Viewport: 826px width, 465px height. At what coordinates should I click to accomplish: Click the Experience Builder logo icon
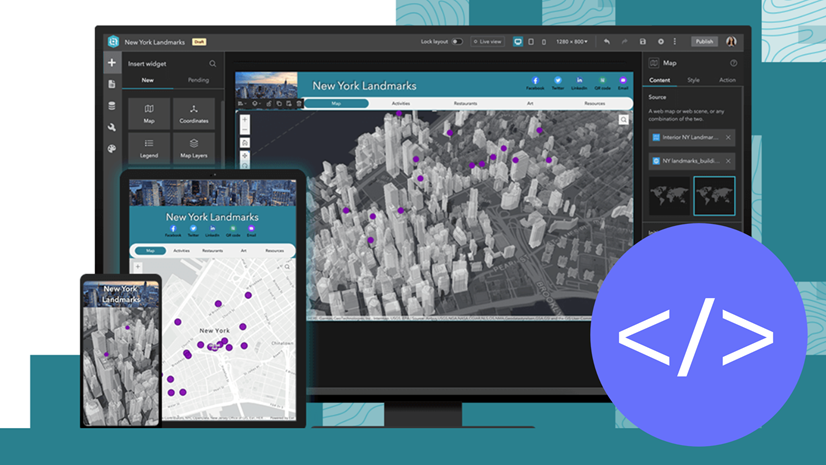tap(113, 42)
